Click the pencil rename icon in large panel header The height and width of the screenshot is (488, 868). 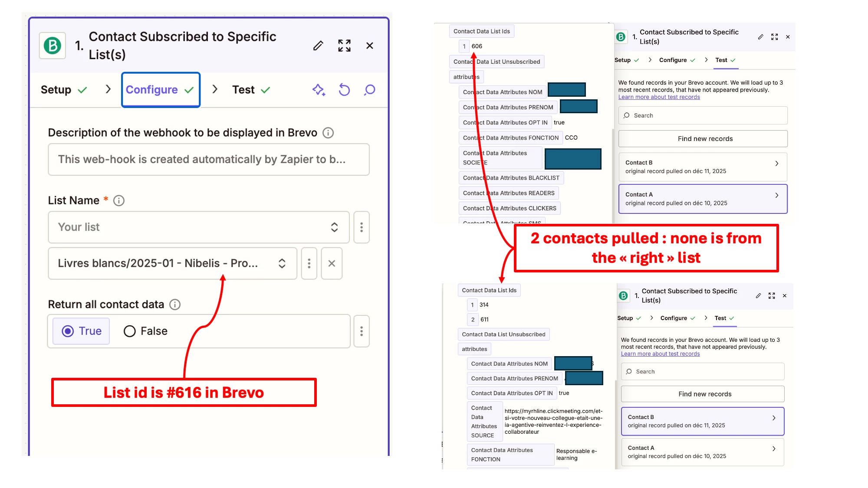pos(318,46)
